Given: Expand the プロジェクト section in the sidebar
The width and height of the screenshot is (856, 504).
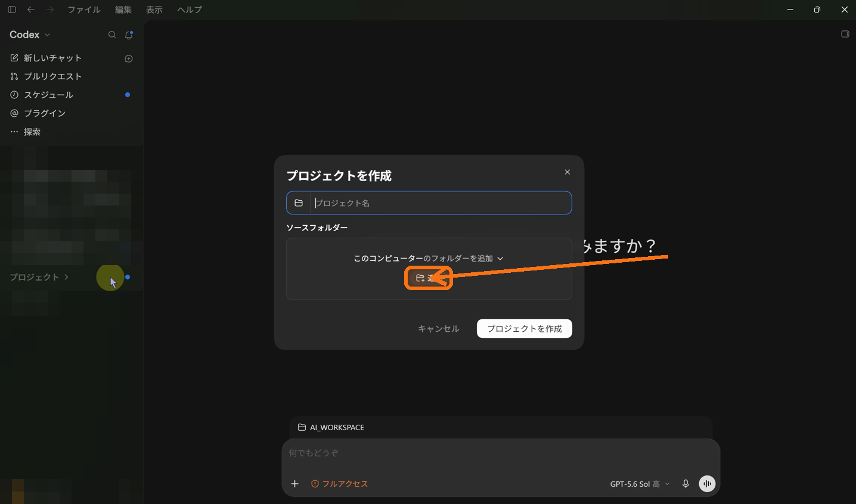Looking at the screenshot, I should pos(39,277).
